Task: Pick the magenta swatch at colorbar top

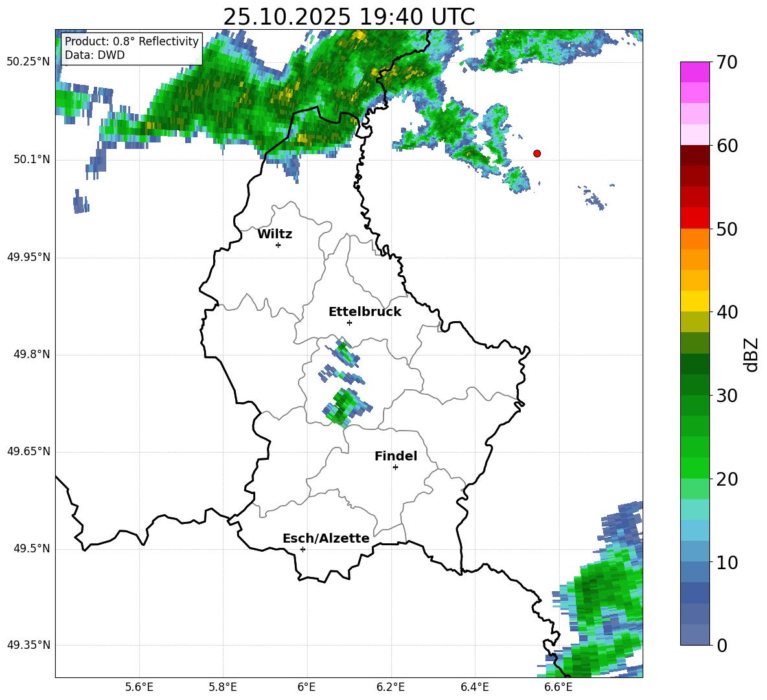Action: pyautogui.click(x=694, y=72)
